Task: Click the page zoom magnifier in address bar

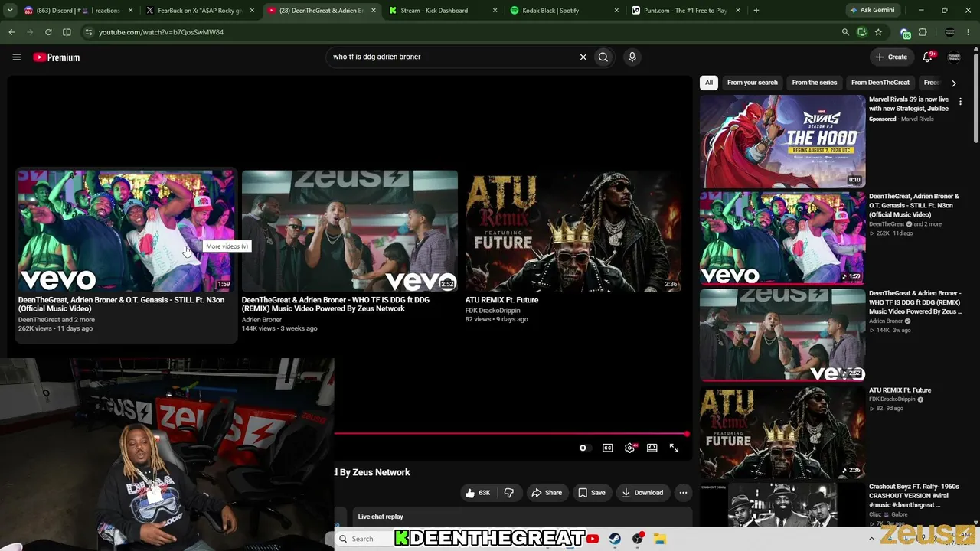Action: point(845,32)
